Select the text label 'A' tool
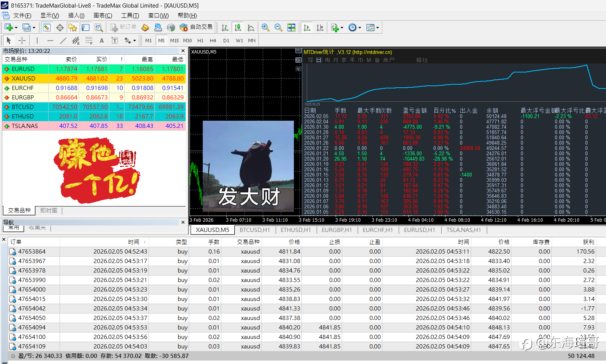The width and height of the screenshot is (606, 364). click(x=101, y=41)
